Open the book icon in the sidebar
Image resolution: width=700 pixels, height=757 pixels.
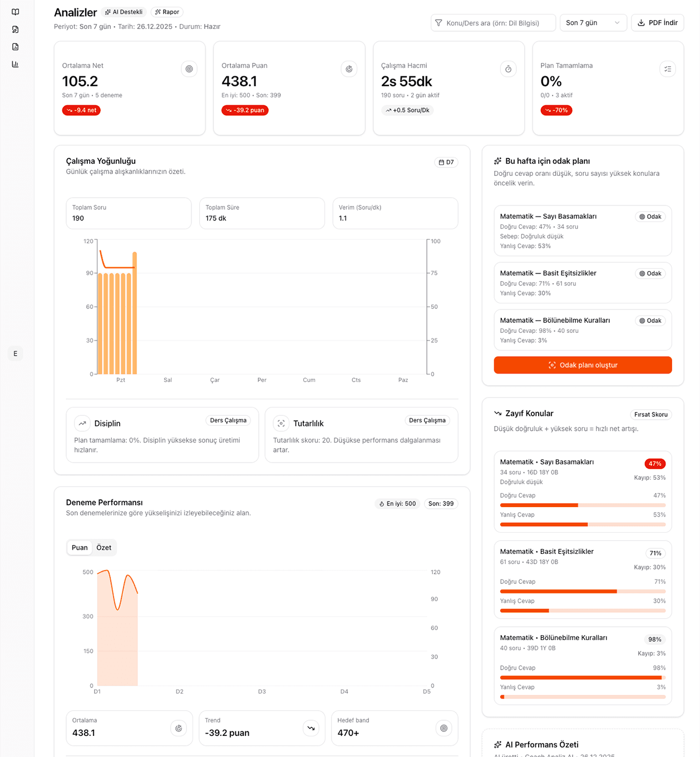[x=15, y=12]
